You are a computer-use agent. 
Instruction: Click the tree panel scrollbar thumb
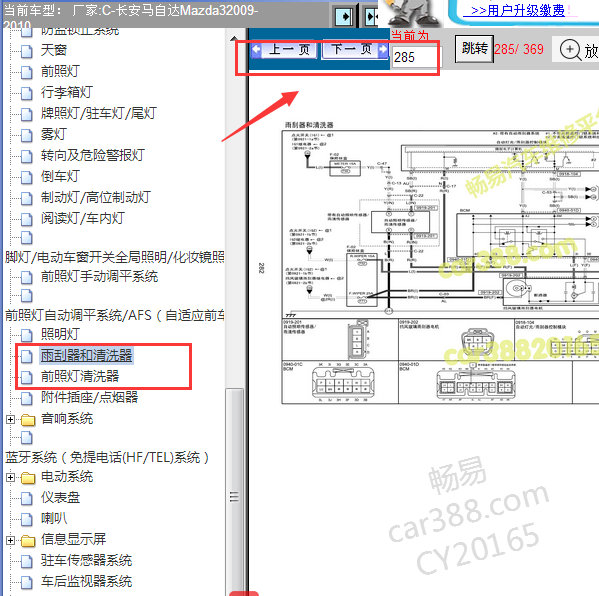click(234, 493)
